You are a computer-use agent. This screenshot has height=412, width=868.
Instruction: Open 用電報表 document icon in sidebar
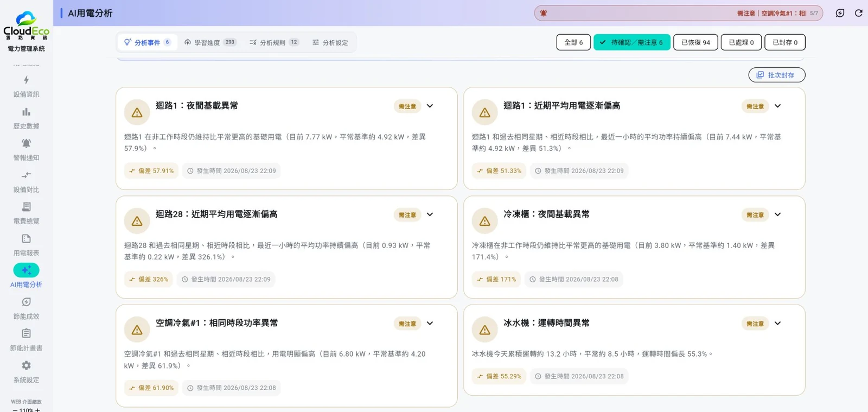26,239
